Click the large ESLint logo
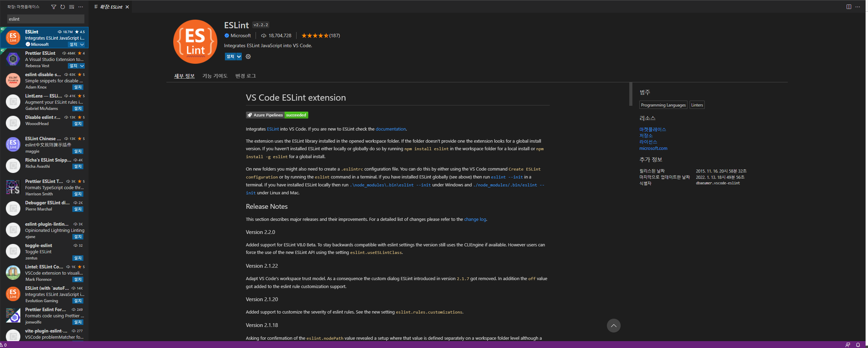 coord(195,42)
